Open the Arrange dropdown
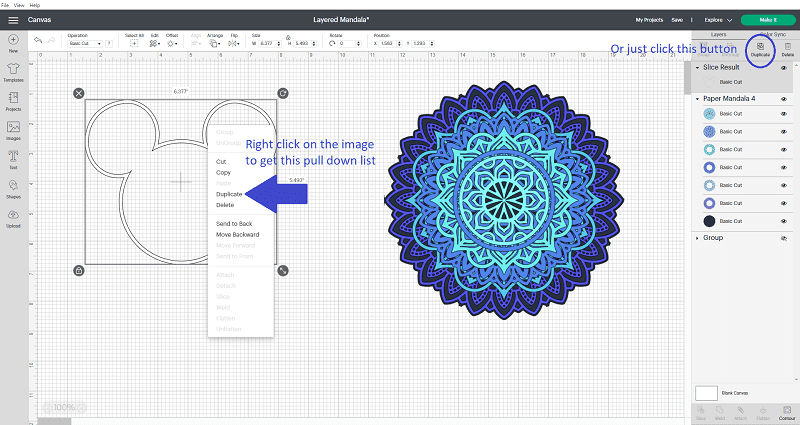The image size is (800, 425). pyautogui.click(x=215, y=43)
